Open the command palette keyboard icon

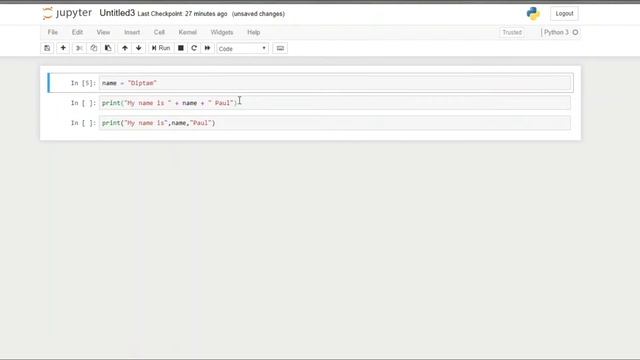[x=280, y=48]
